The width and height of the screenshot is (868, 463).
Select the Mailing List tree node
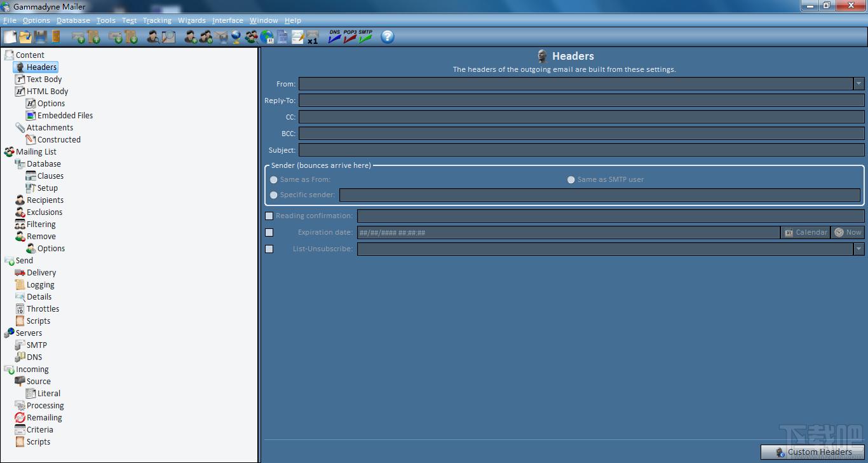30,151
